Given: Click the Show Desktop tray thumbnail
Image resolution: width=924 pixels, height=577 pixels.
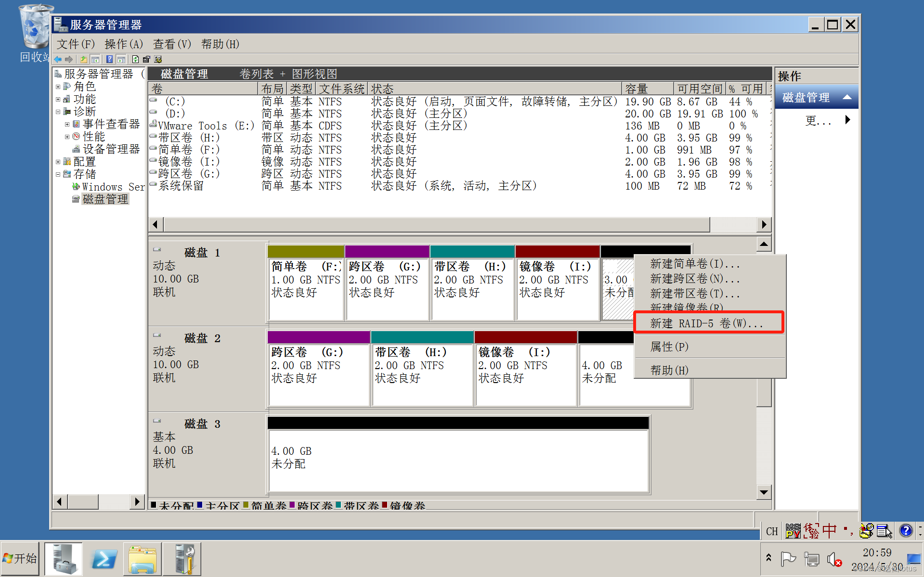Looking at the screenshot, I should click(913, 559).
